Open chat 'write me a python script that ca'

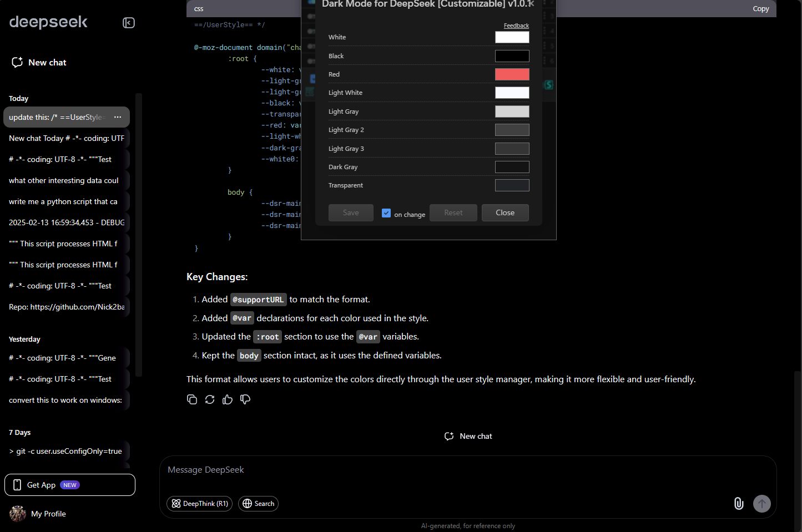pos(67,201)
